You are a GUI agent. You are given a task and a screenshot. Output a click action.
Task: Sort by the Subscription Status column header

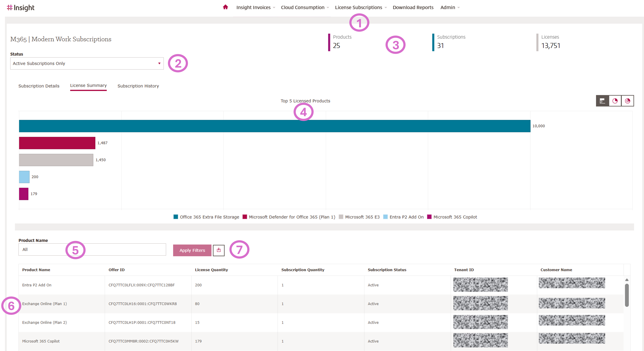387,270
